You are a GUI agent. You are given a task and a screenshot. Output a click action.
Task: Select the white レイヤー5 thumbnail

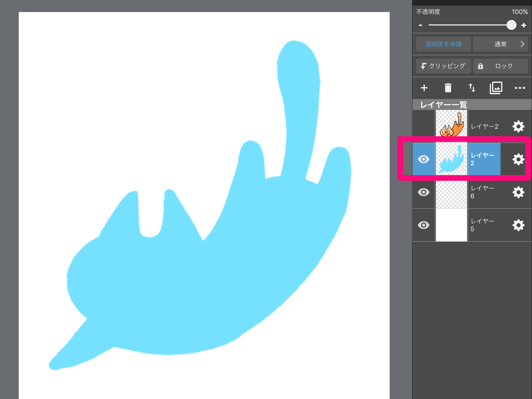(x=451, y=225)
